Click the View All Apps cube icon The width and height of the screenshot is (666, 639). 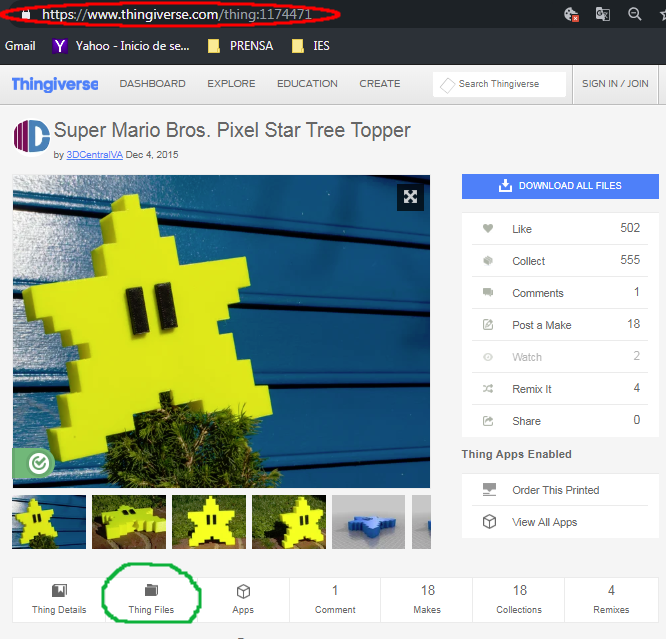pos(489,521)
